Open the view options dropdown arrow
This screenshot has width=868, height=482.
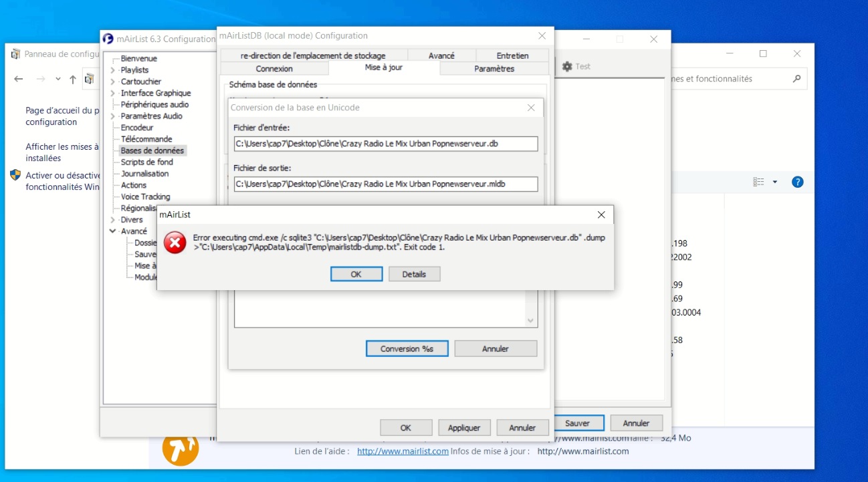[x=775, y=182]
